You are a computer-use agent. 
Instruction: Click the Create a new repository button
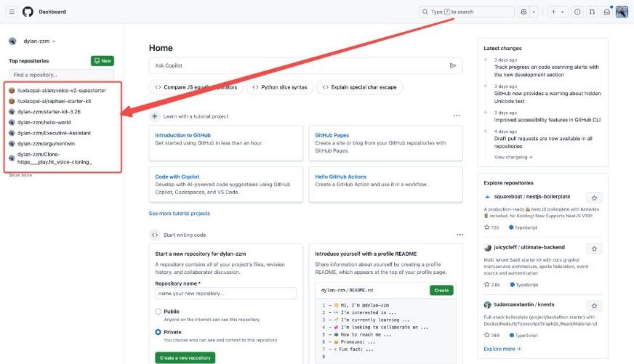pyautogui.click(x=185, y=357)
